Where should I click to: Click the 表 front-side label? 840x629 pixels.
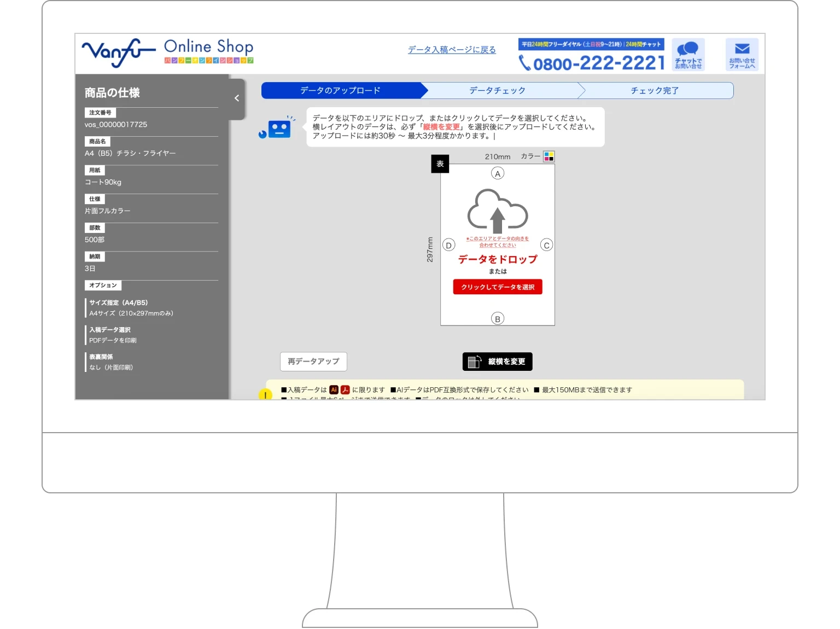tap(440, 164)
